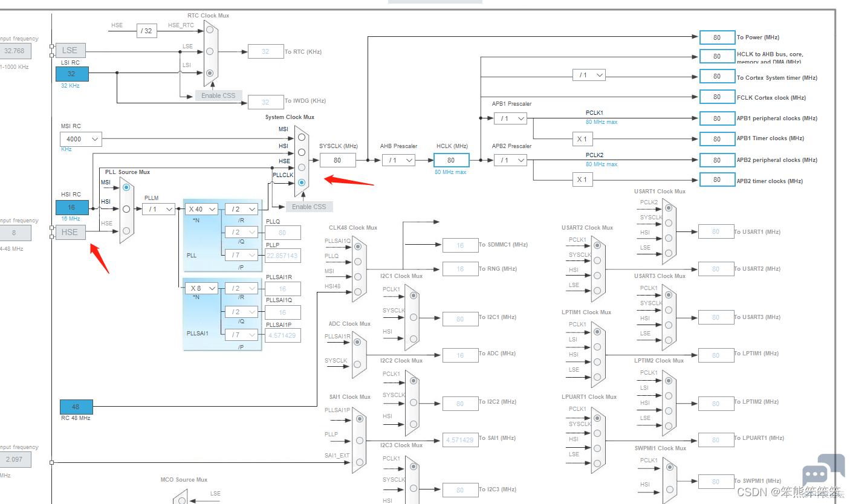The image size is (850, 504).
Task: Click the HSE /32 divider box
Action: point(146,31)
